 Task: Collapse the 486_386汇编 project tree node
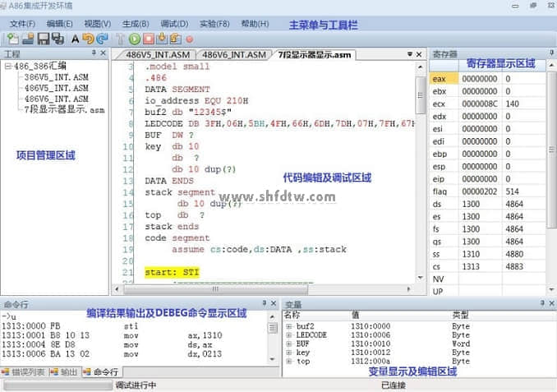(7, 67)
